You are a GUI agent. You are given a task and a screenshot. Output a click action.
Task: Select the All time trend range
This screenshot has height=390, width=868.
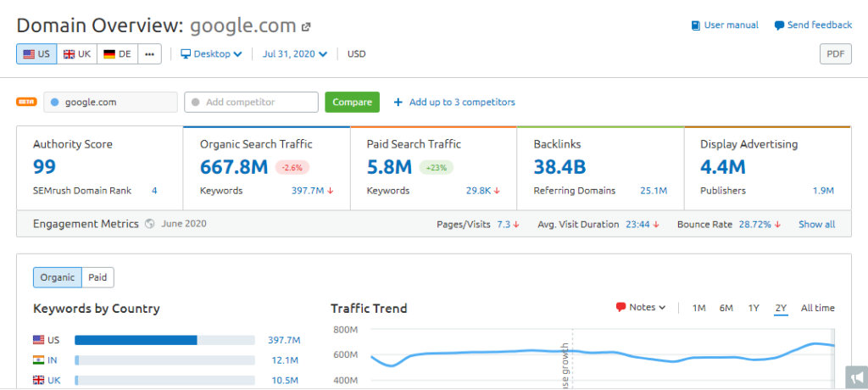[x=817, y=308]
